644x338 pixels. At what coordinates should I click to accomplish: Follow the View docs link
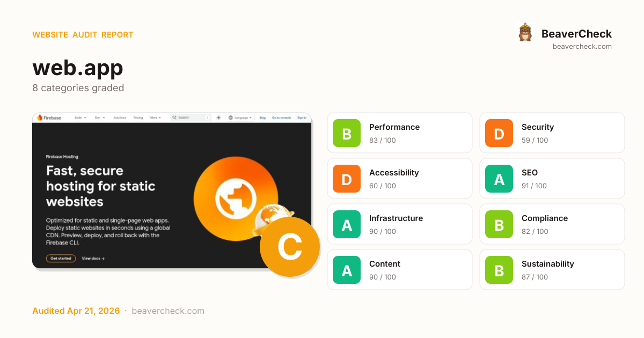93,259
